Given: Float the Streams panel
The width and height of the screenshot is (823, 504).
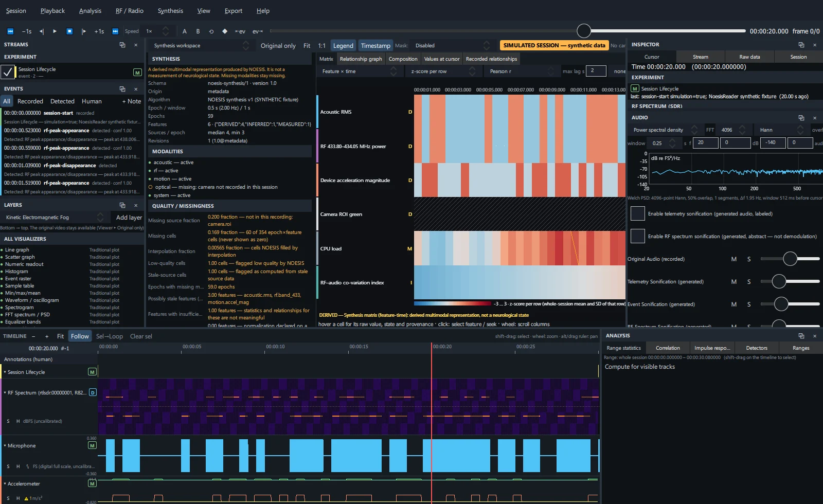Looking at the screenshot, I should click(122, 45).
